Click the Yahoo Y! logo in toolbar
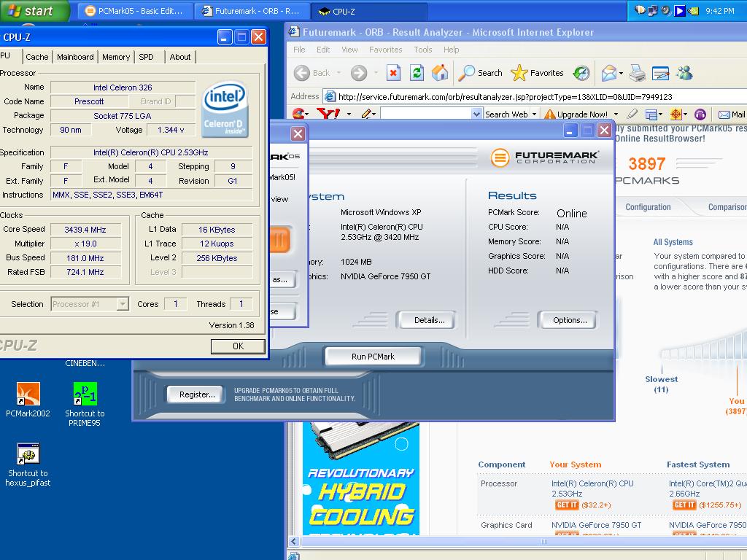The width and height of the screenshot is (747, 560). pyautogui.click(x=328, y=114)
